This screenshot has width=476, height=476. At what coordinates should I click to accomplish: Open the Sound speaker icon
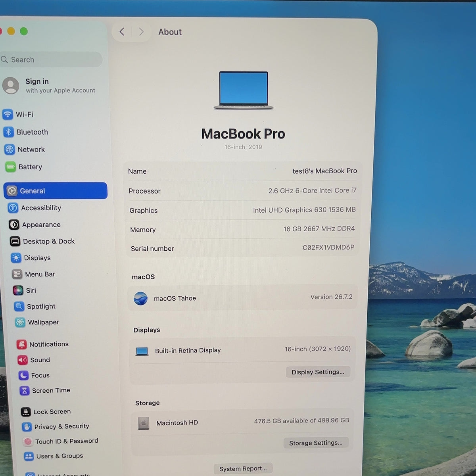pyautogui.click(x=23, y=360)
